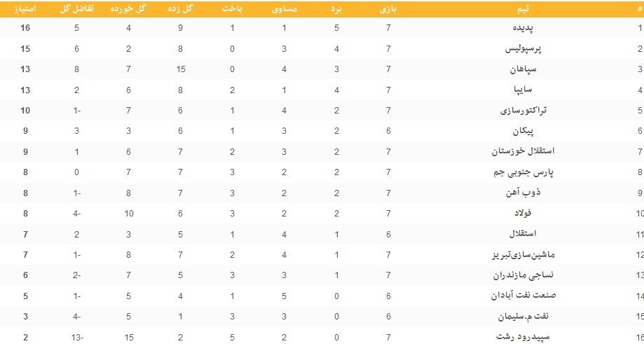Screen dimensions: 644x344
Task: Select the گل خورده column header
Action: pyautogui.click(x=129, y=9)
